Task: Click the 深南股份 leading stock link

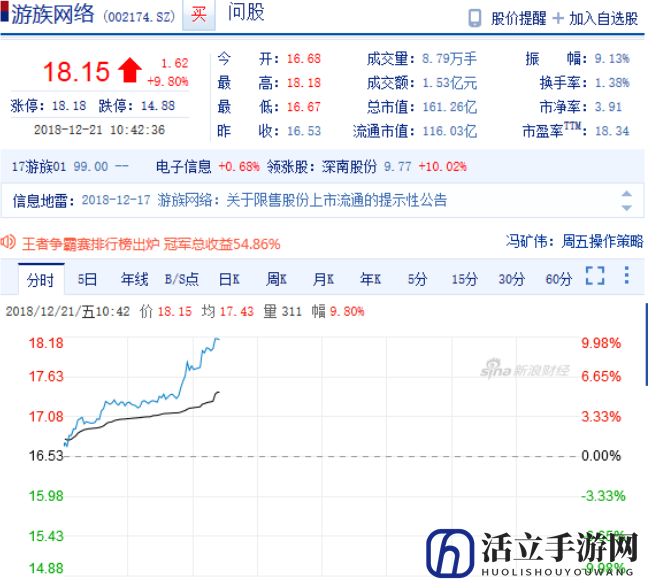Action: tap(350, 167)
